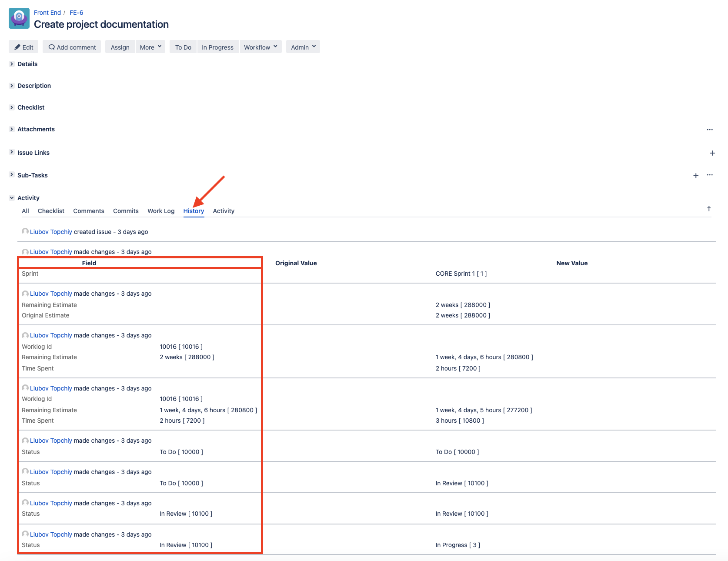Open Sub-Tasks ellipsis options menu

click(x=710, y=175)
